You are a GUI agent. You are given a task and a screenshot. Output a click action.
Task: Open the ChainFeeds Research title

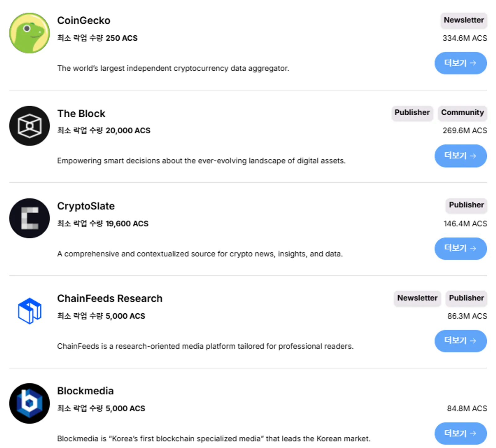point(110,298)
